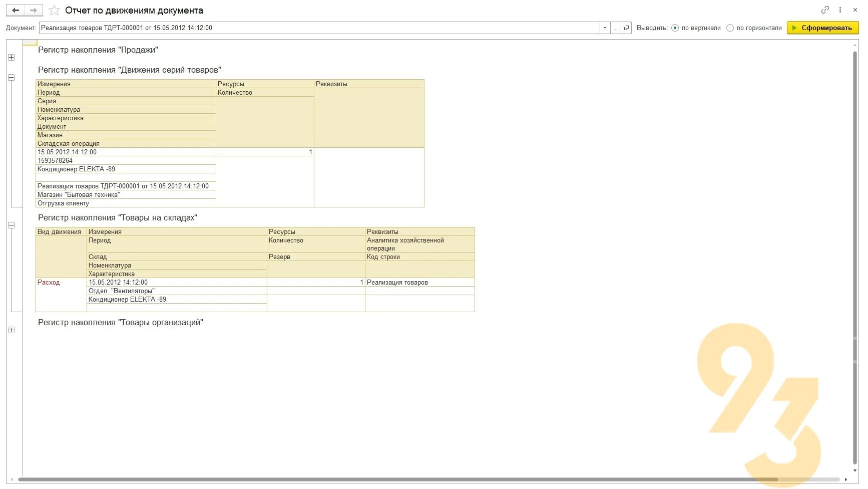Copy link to this report via chain icon
The height and width of the screenshot is (489, 868).
click(x=825, y=10)
